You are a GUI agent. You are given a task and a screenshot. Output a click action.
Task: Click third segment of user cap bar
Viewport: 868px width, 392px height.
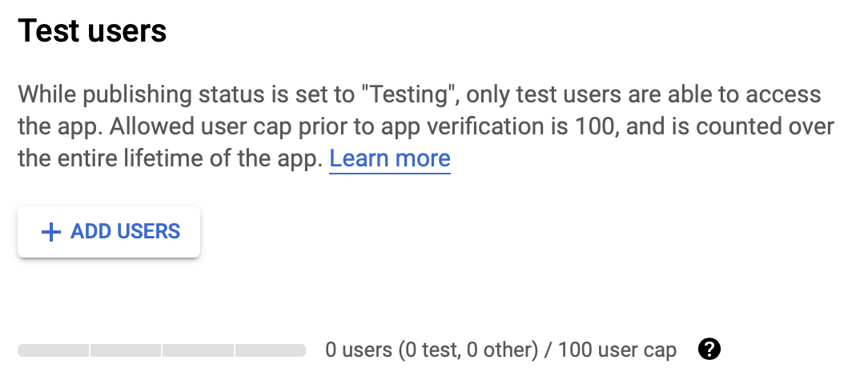pyautogui.click(x=198, y=350)
